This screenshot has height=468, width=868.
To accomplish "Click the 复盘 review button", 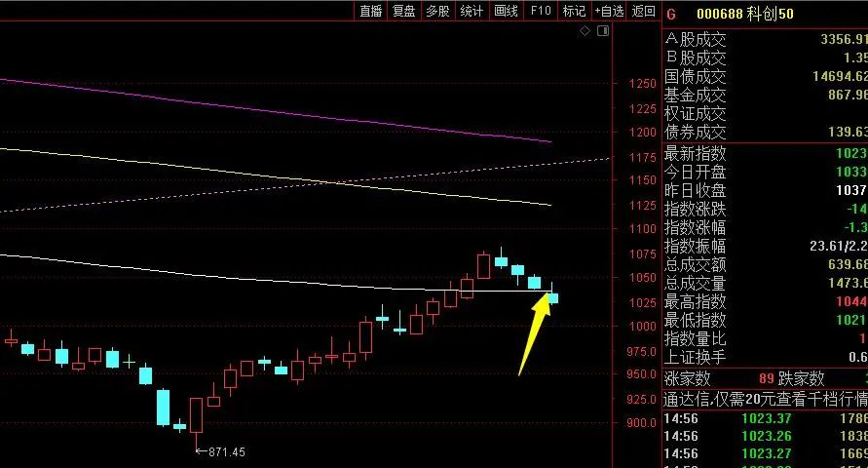I will pyautogui.click(x=403, y=11).
